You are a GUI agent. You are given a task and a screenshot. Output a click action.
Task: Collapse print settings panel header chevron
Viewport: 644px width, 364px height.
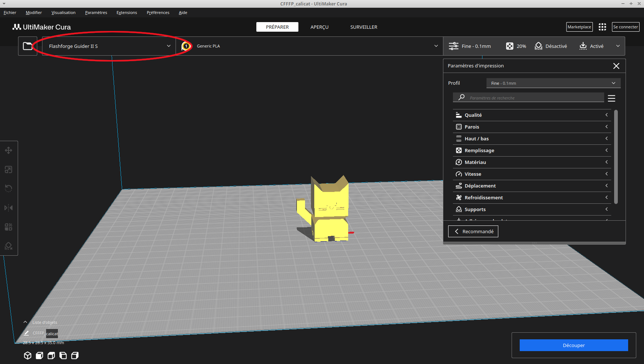click(618, 46)
